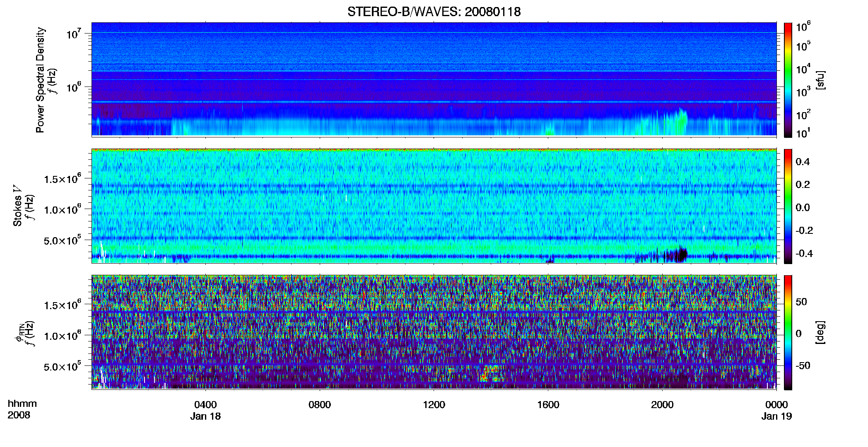
Task: Click the 1600 time tick label
Action: click(548, 405)
